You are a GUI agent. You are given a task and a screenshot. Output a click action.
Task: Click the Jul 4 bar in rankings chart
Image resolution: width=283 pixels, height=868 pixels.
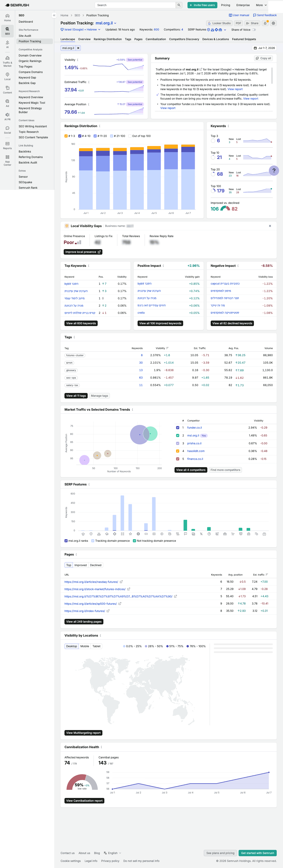pyautogui.click(x=137, y=178)
